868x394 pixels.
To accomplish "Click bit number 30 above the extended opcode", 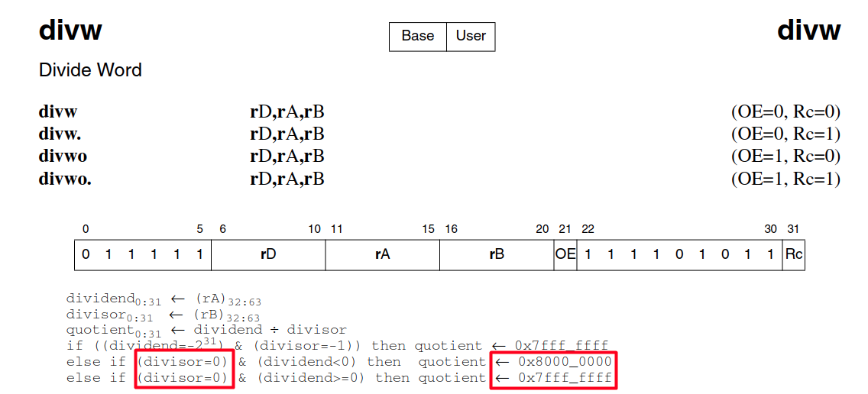I will (770, 229).
